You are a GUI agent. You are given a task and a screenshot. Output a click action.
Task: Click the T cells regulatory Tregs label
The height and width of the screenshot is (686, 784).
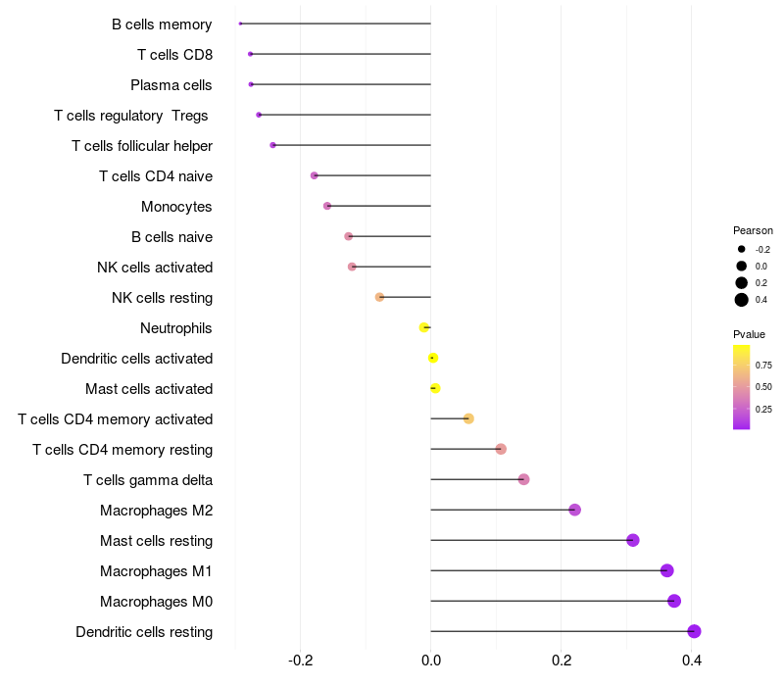pos(131,116)
